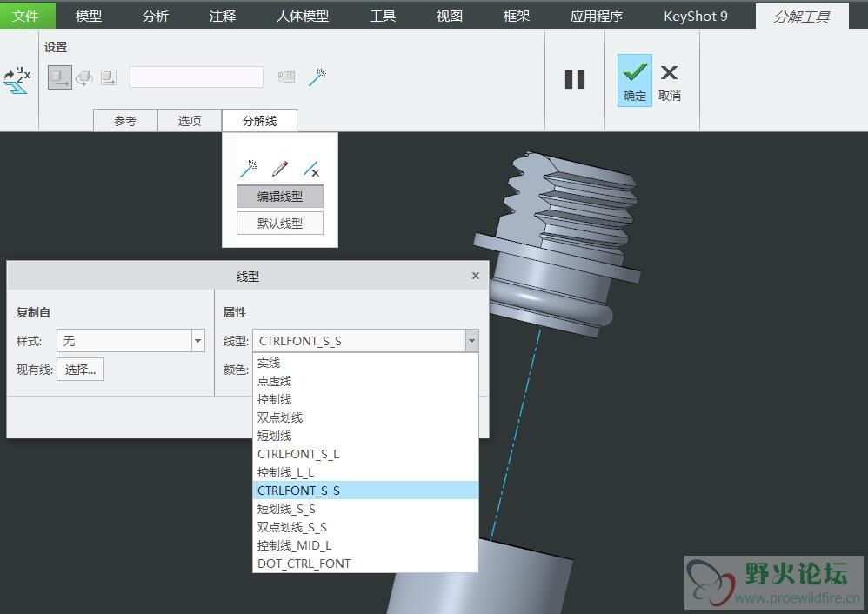The image size is (868, 614).
Task: Pick DOT_CTRL_FONT from the list
Action: 304,564
